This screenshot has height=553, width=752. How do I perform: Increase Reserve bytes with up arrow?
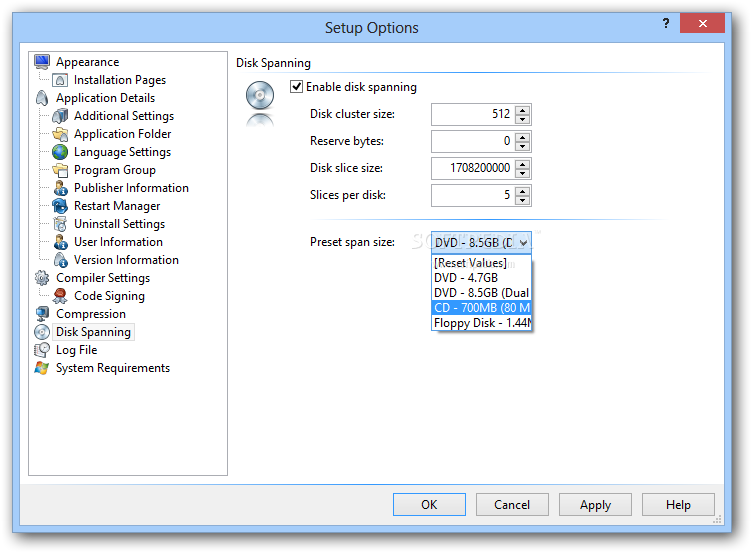[x=522, y=137]
